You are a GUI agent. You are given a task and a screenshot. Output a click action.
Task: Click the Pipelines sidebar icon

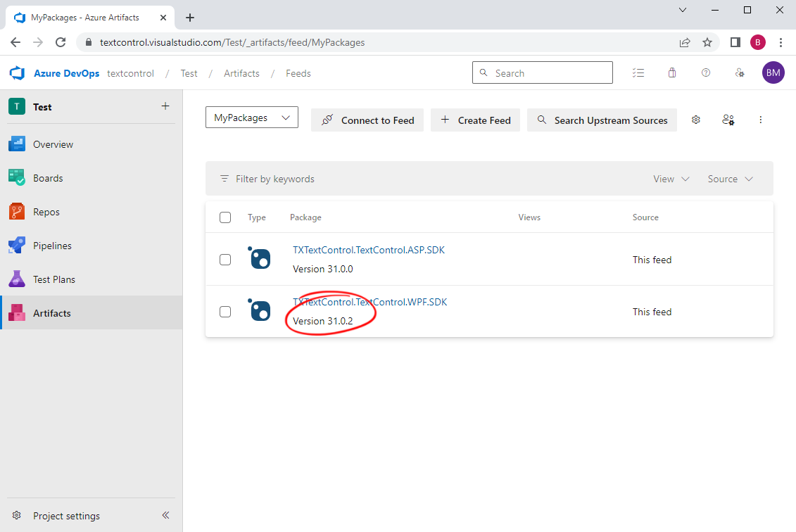pos(17,245)
